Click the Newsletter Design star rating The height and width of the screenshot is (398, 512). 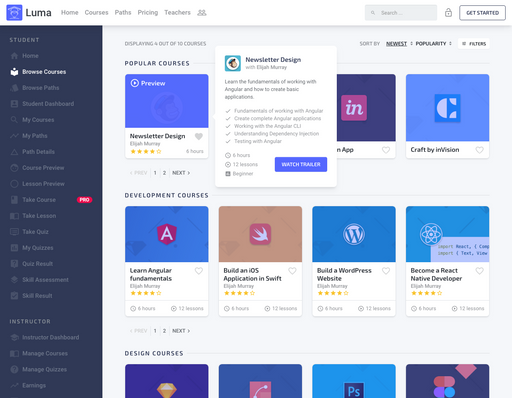tap(146, 151)
